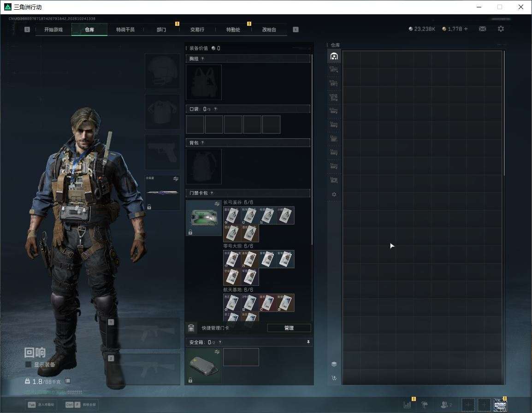This screenshot has height=413, width=532.
Task: Click the first keycard under 航天基地
Action: pyautogui.click(x=232, y=303)
